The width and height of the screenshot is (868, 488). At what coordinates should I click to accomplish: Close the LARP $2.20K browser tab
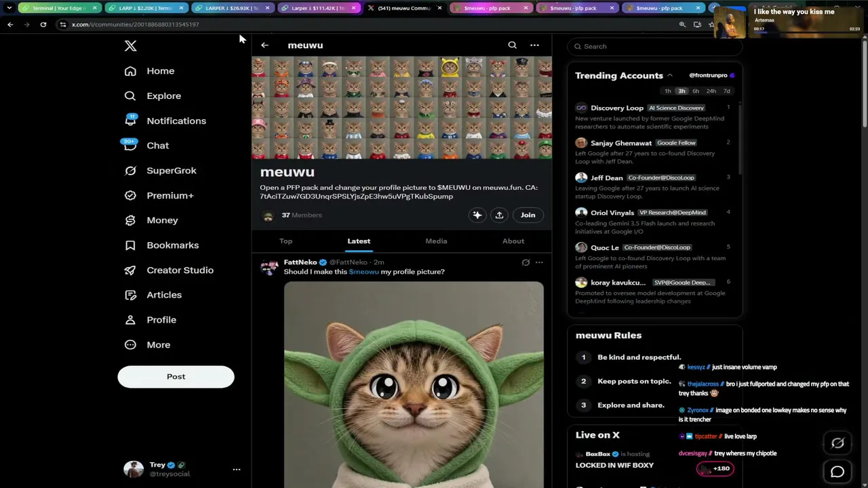[x=181, y=8]
